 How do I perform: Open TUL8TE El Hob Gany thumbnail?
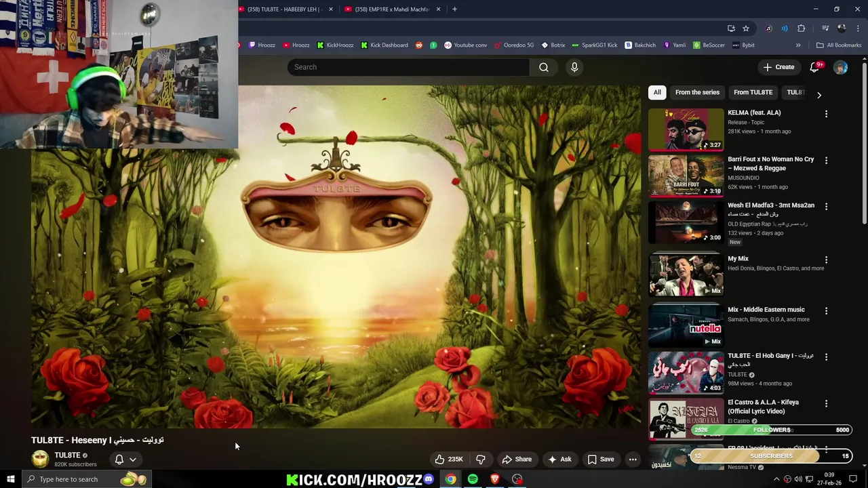[686, 372]
